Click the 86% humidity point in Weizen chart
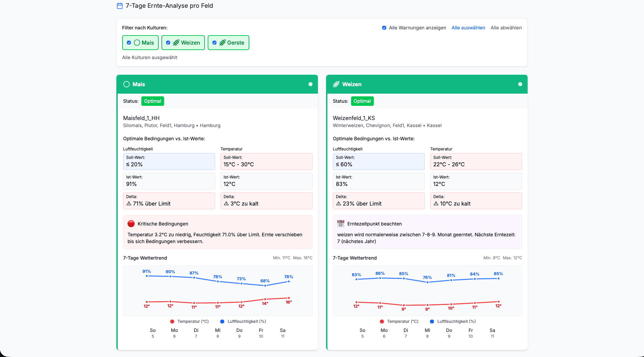The image size is (644, 357). [x=380, y=278]
